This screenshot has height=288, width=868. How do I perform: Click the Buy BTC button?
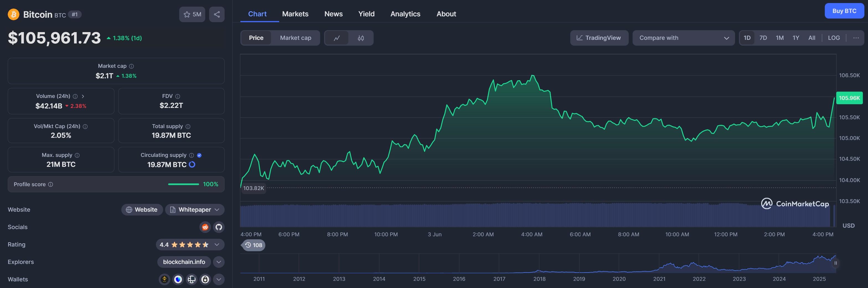(x=844, y=11)
